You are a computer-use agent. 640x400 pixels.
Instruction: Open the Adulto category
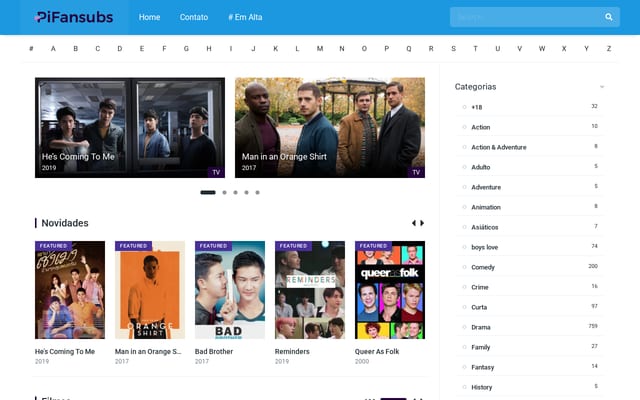[481, 167]
